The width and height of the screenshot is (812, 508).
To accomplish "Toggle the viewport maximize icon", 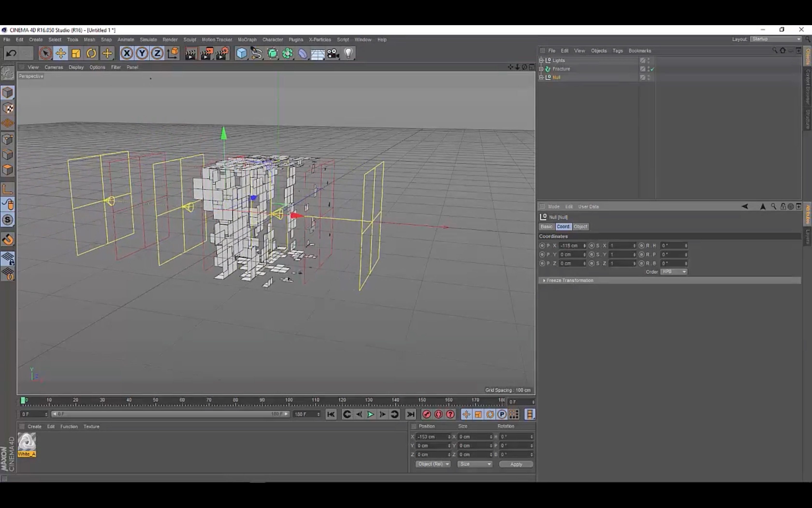I will click(x=532, y=67).
